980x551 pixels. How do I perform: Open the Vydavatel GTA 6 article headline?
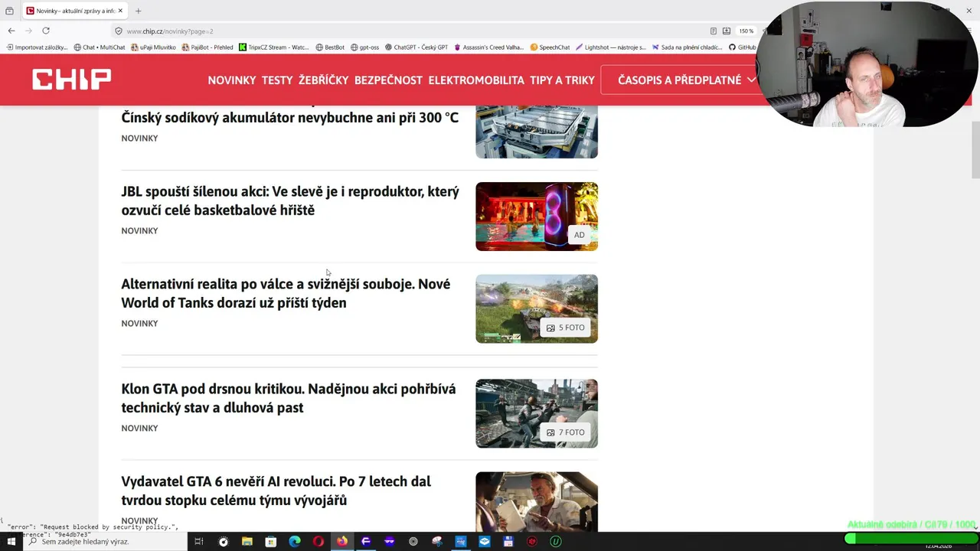point(276,491)
